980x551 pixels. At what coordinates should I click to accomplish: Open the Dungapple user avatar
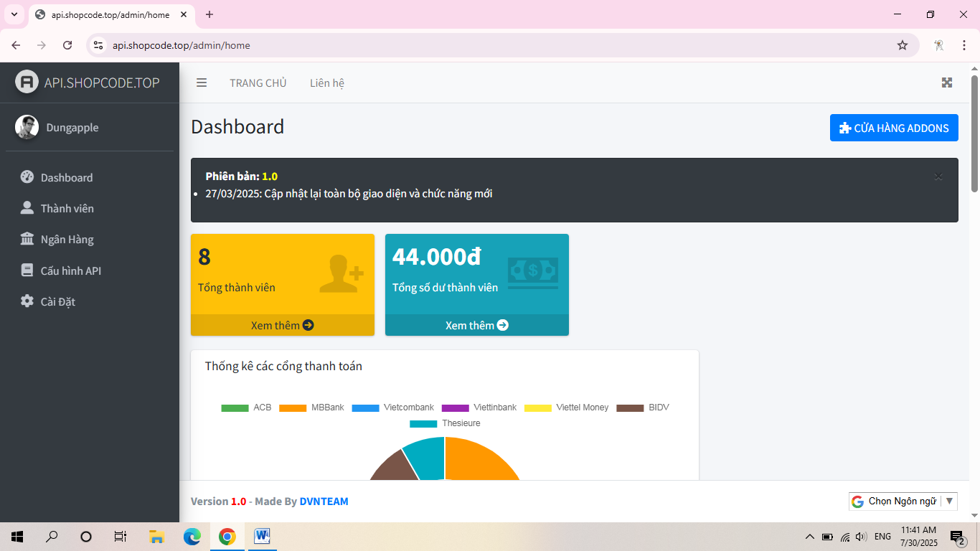27,127
